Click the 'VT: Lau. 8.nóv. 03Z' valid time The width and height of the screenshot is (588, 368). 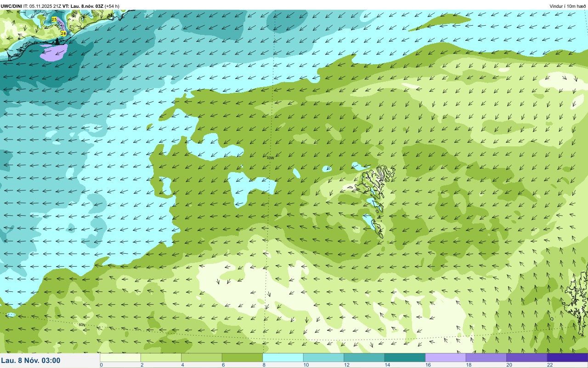[83, 6]
